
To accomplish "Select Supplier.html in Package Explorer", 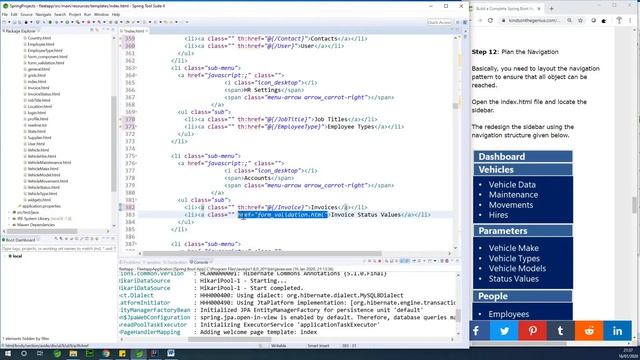I will pos(39,138).
